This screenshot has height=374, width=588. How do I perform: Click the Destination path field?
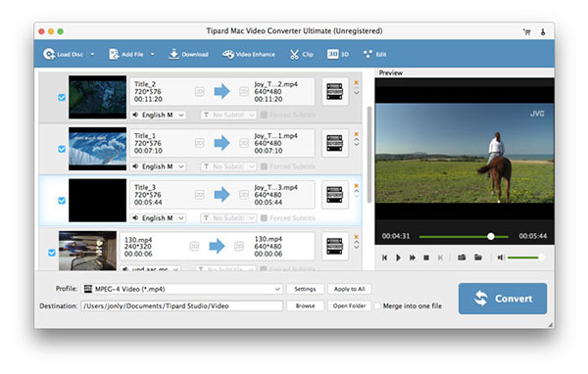[x=182, y=305]
